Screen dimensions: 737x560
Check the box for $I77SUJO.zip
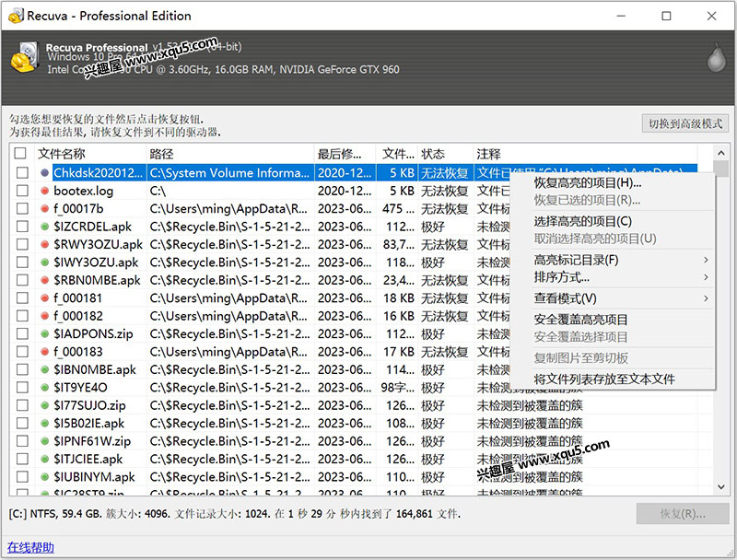point(22,405)
